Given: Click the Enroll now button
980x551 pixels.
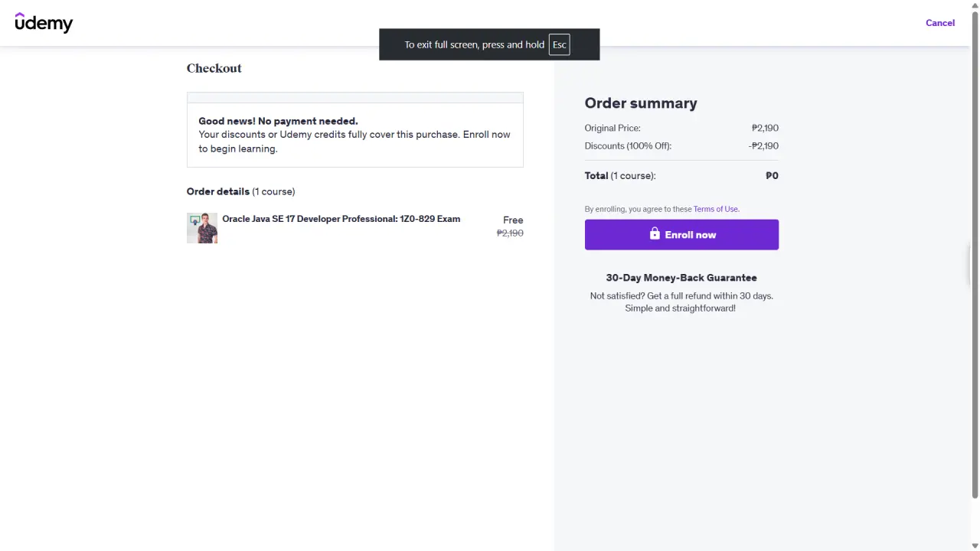Looking at the screenshot, I should coord(681,234).
